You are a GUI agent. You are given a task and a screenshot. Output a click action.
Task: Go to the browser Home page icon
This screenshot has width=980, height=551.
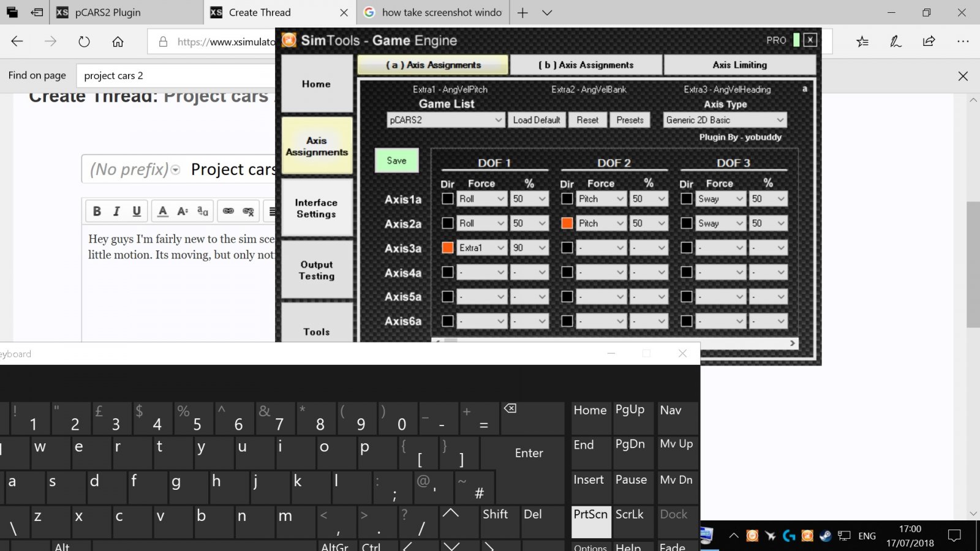tap(118, 42)
